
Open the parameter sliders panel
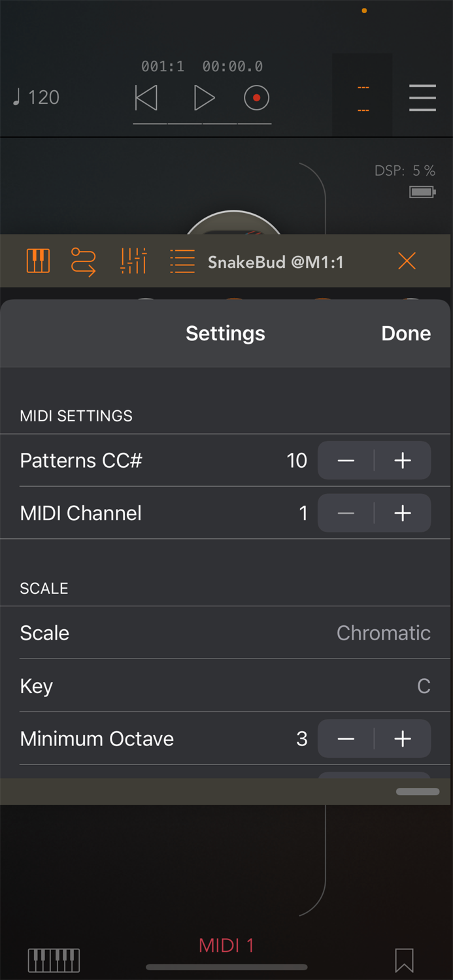pyautogui.click(x=133, y=260)
